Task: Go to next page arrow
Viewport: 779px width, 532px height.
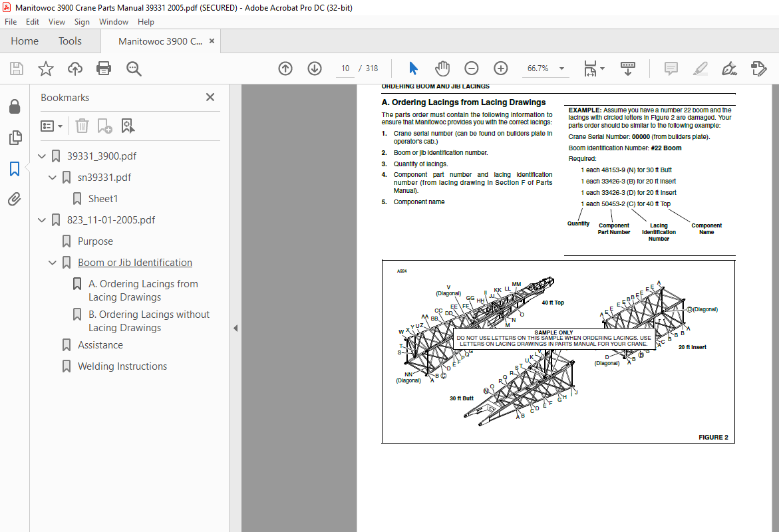Action: [x=315, y=68]
